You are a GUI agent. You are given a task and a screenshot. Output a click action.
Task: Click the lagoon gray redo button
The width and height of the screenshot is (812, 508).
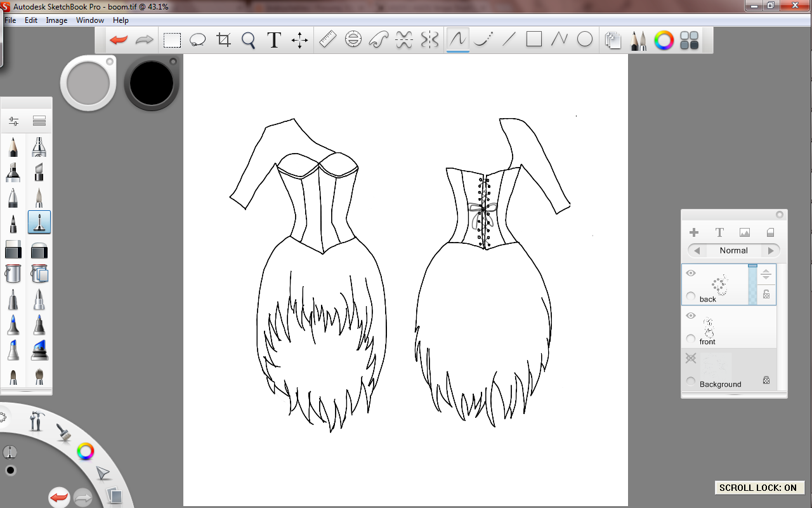(83, 497)
